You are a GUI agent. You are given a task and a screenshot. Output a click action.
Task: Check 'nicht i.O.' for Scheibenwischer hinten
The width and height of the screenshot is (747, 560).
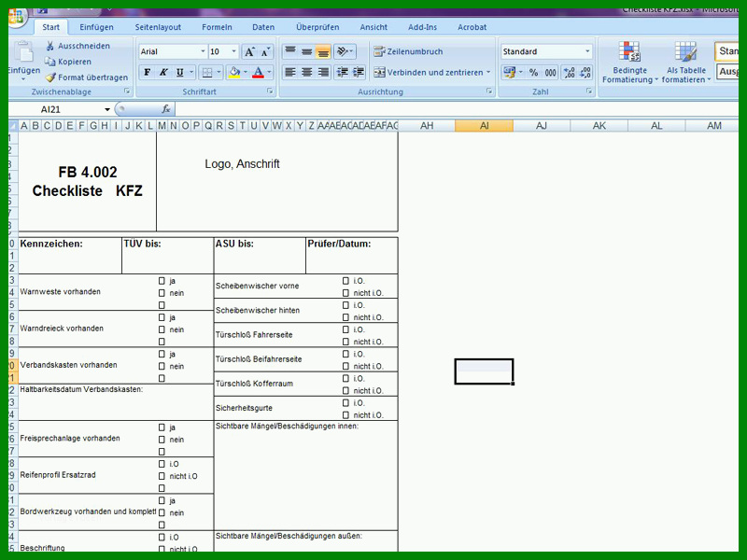(x=345, y=317)
